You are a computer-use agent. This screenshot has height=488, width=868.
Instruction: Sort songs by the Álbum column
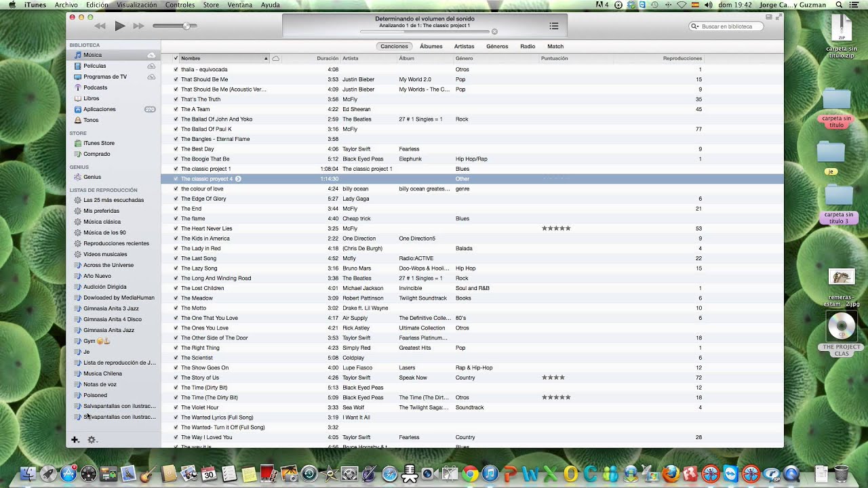(425, 58)
